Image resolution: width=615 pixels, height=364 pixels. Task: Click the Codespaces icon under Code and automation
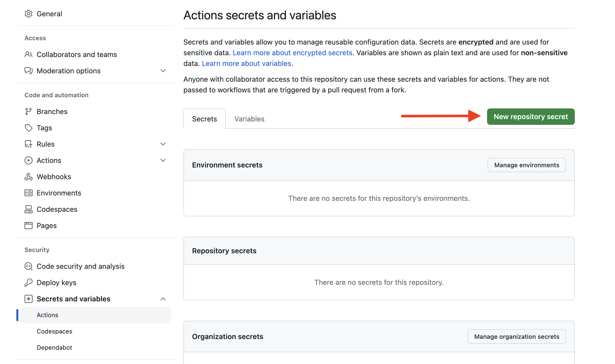tap(29, 209)
